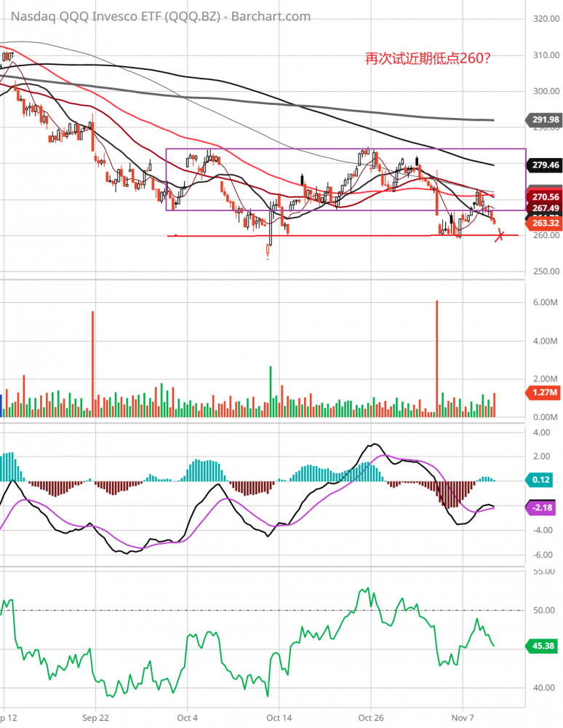This screenshot has width=563, height=728.
Task: Click the 6.00M volume axis label
Action: point(544,302)
